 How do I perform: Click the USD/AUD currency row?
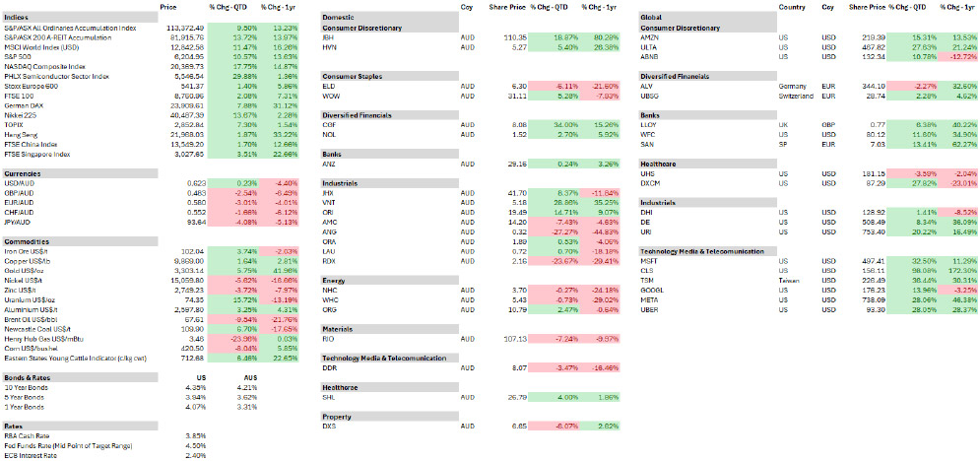[151, 183]
